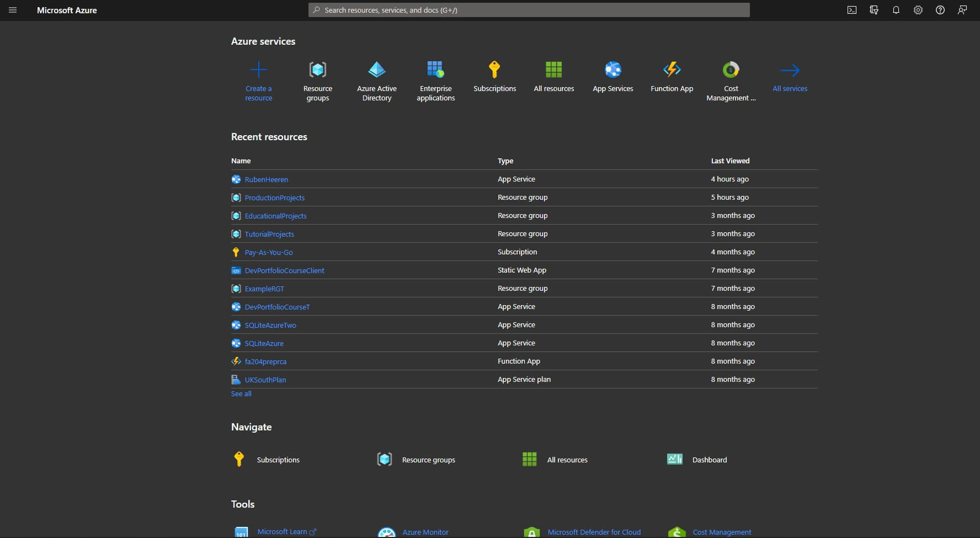The height and width of the screenshot is (538, 980).
Task: Open the UKSouthPlan link
Action: [x=265, y=380]
